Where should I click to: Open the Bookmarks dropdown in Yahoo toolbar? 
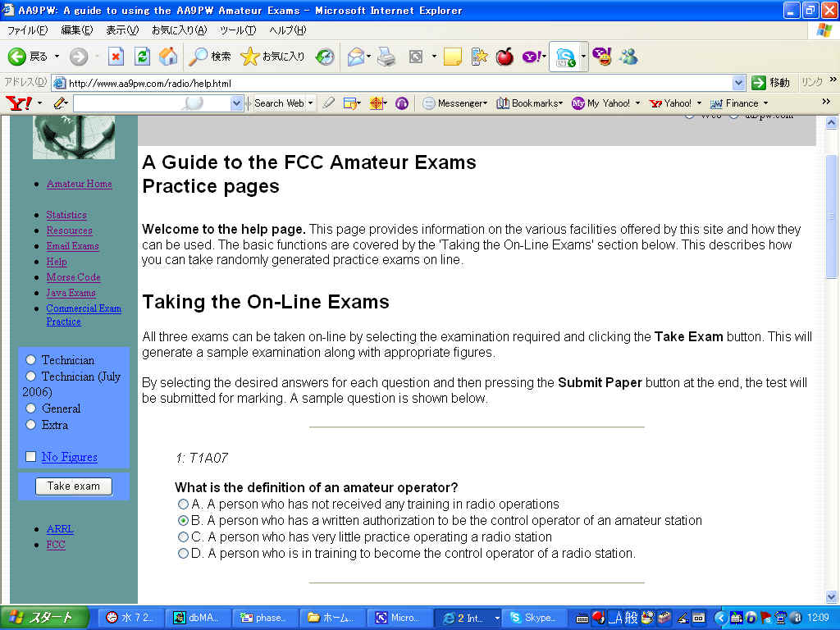pos(530,103)
